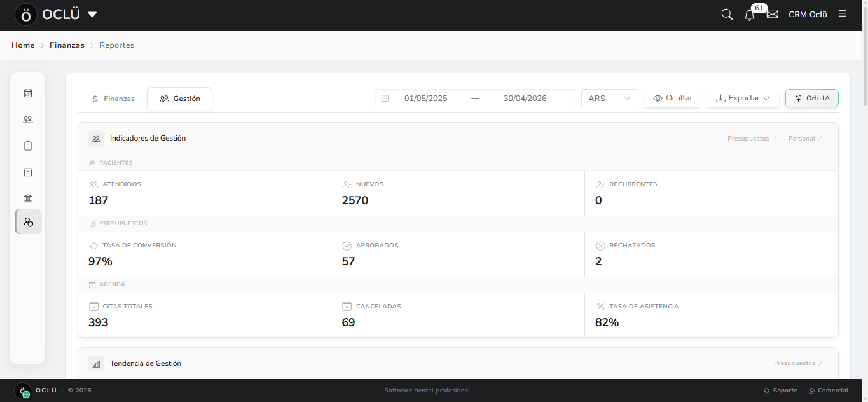Viewport: 868px width, 402px height.
Task: Open the ARS currency dropdown
Action: point(609,99)
